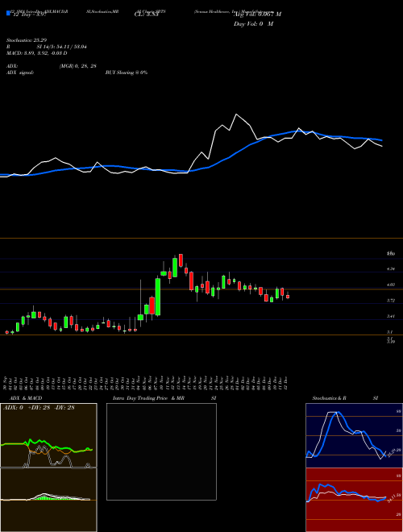Click the right end of the blue SMA line

click(x=382, y=140)
